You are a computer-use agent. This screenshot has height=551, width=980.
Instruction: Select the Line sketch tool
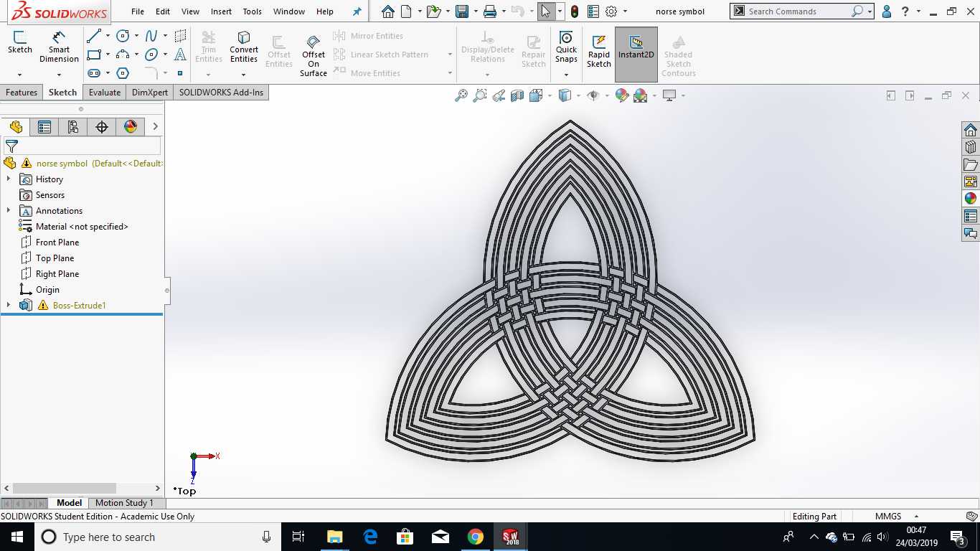point(94,36)
